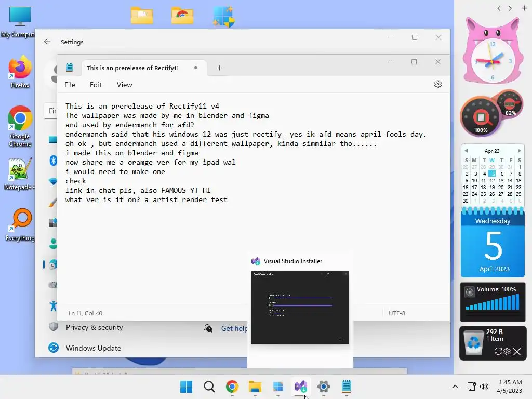This screenshot has width=532, height=399.
Task: Click the Recycle Bin gadget refresh icon
Action: point(498,352)
